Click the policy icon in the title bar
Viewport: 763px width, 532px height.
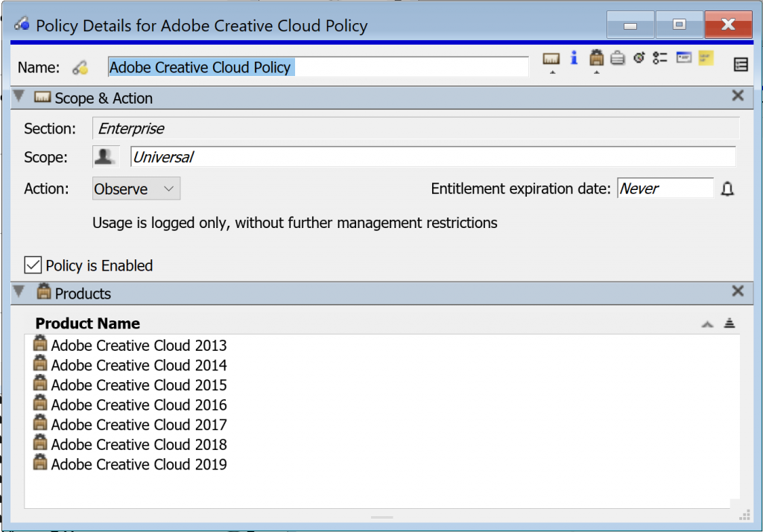point(22,24)
